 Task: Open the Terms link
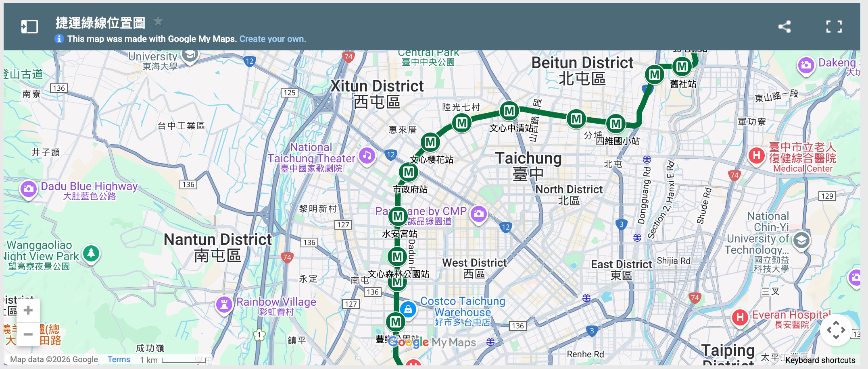119,359
